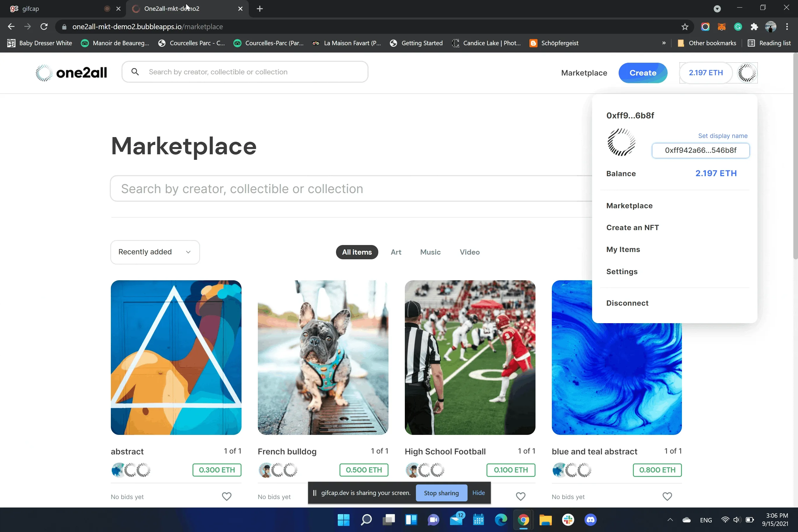The height and width of the screenshot is (532, 798).
Task: Click Stop sharing button
Action: pyautogui.click(x=441, y=493)
